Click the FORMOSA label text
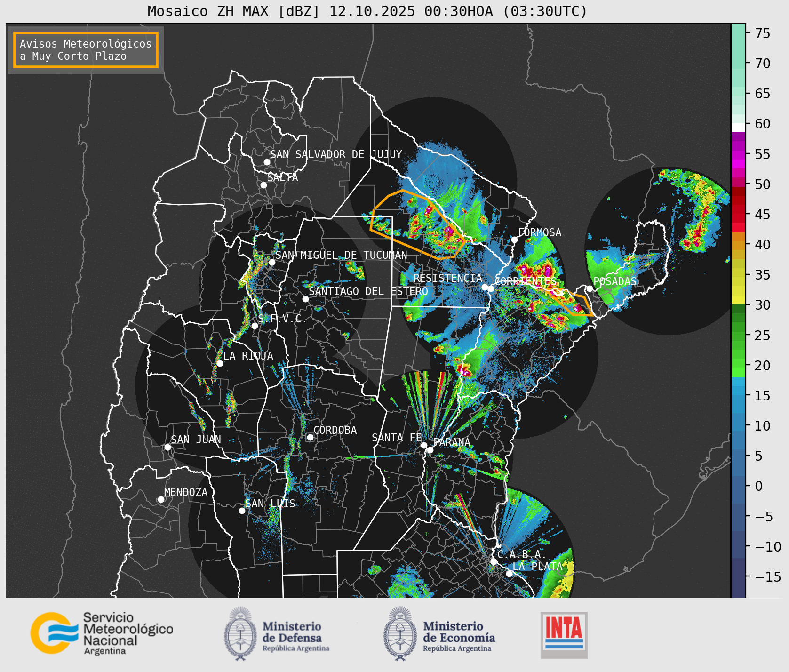 [540, 232]
